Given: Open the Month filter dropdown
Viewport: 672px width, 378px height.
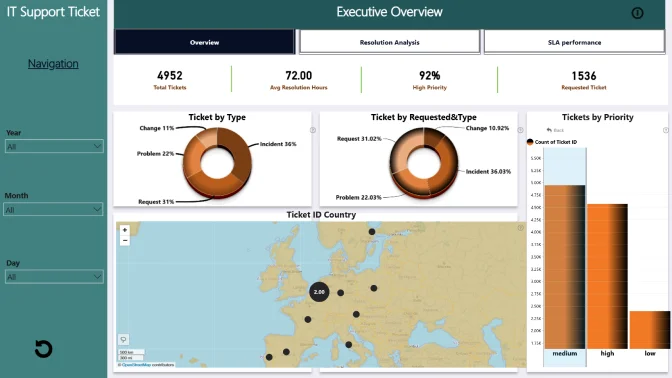Looking at the screenshot, I should (53, 210).
